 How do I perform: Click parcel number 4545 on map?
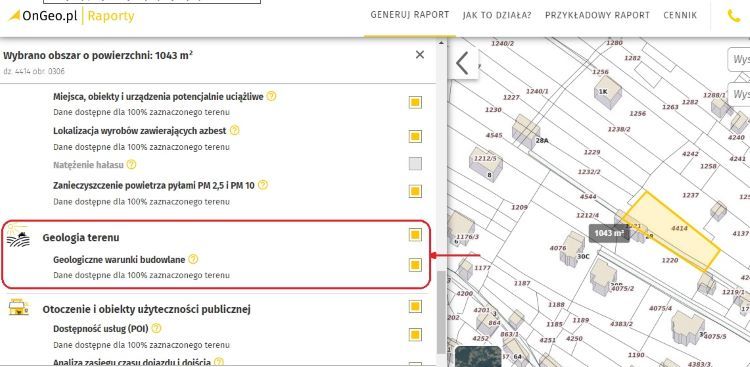pyautogui.click(x=494, y=135)
